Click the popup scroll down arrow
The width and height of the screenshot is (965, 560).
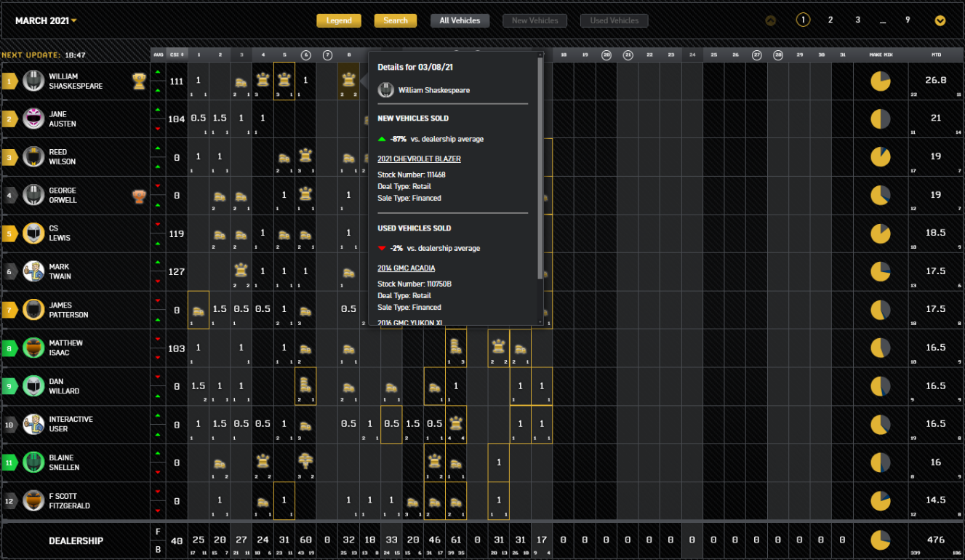point(540,321)
